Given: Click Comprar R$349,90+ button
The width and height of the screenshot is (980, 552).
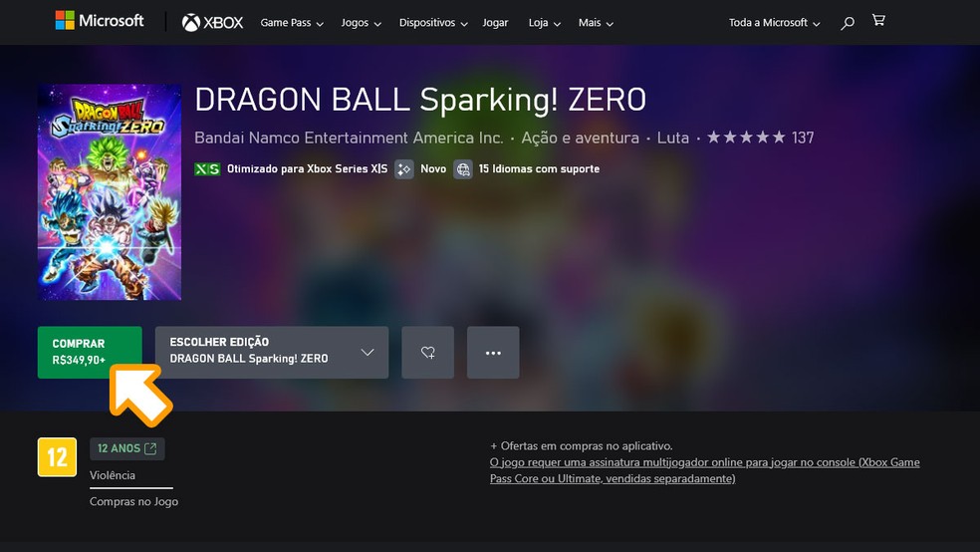Looking at the screenshot, I should click(x=90, y=353).
